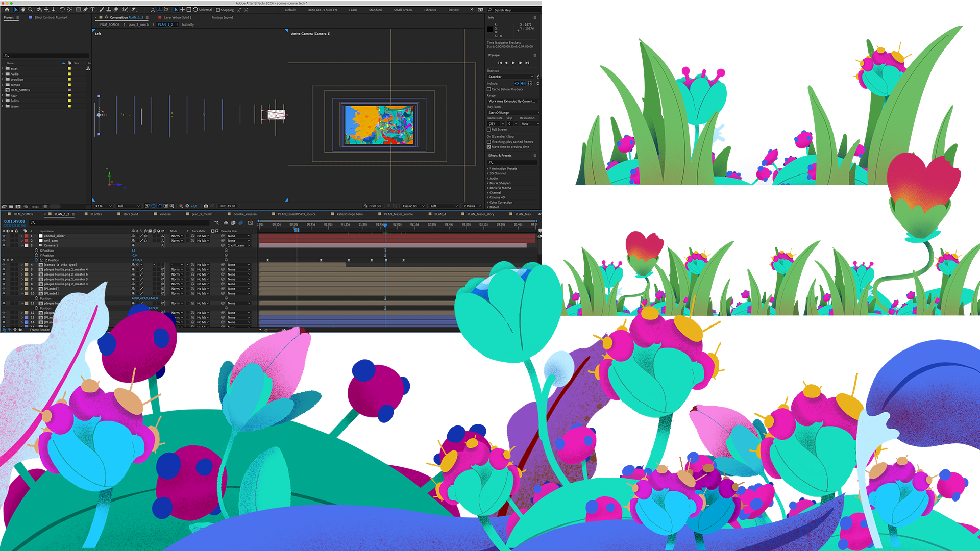Open the Spacebar shortcut dropdown

[x=510, y=77]
